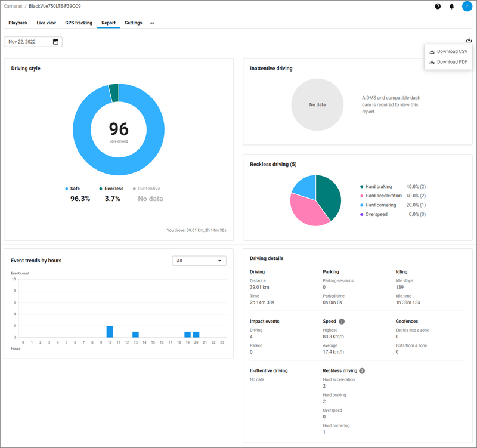Screen dimensions: 477x448
Task: Click the Reckless driving info icon
Action: coord(362,371)
